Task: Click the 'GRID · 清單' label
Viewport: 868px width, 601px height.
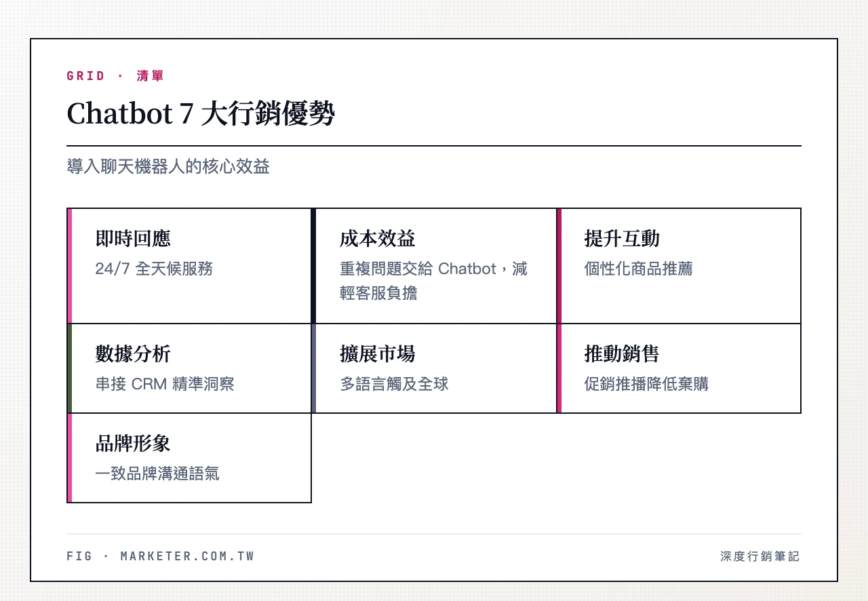Action: point(115,76)
